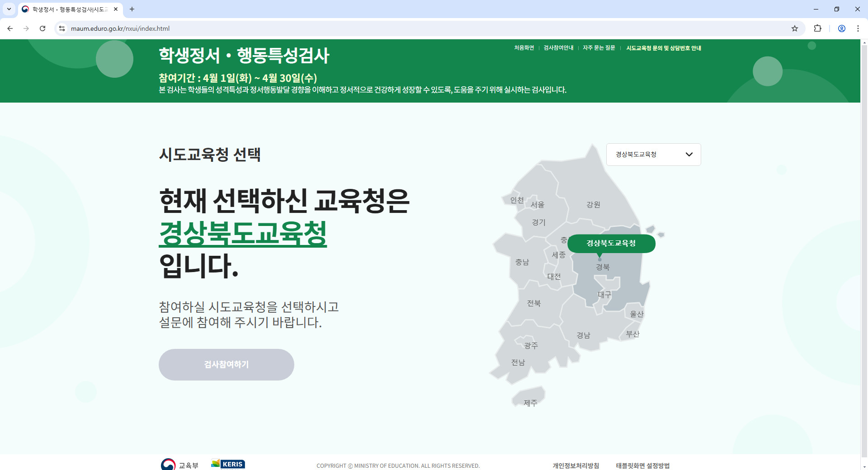868x470 pixels.
Task: Select 제주 island on the map
Action: pyautogui.click(x=530, y=403)
